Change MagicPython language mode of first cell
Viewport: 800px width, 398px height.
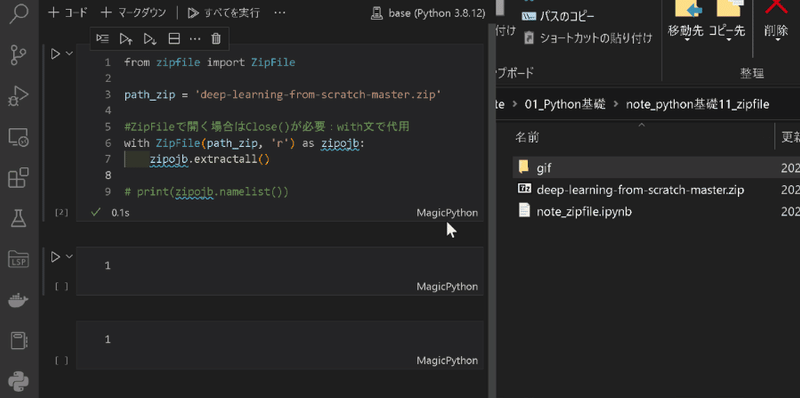point(447,213)
